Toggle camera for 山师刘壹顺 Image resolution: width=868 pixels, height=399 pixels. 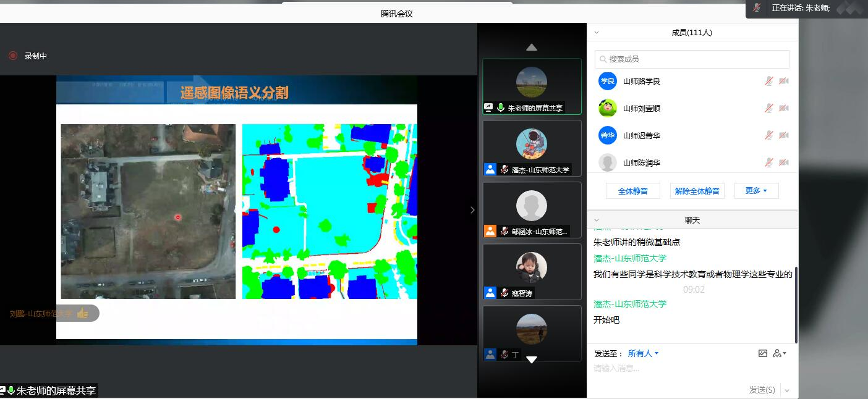click(783, 109)
